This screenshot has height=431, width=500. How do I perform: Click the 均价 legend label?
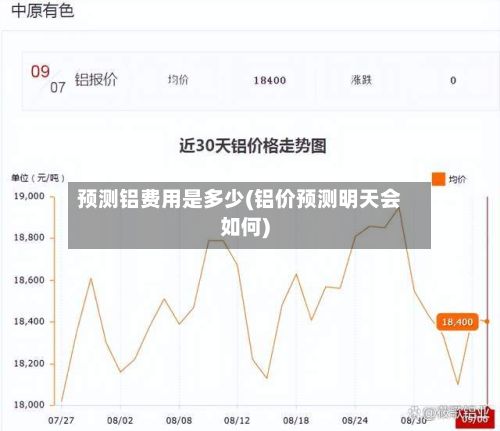click(457, 180)
